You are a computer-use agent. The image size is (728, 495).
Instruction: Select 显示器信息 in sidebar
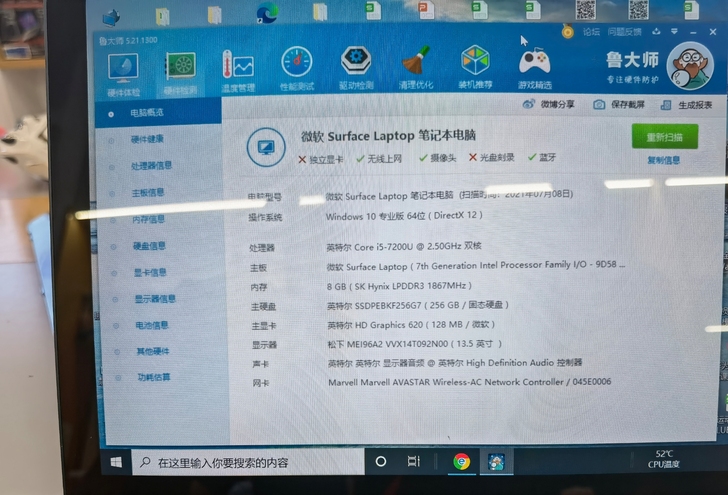(155, 299)
